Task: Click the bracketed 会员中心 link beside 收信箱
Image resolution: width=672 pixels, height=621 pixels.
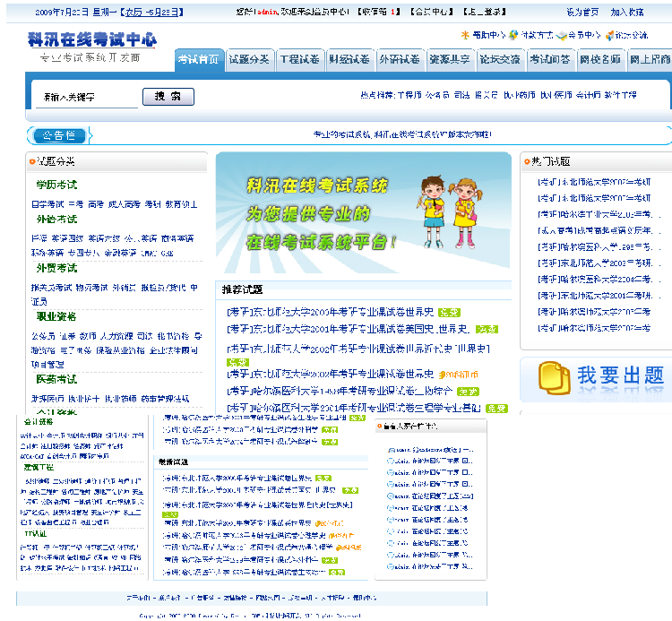Action: pos(432,12)
